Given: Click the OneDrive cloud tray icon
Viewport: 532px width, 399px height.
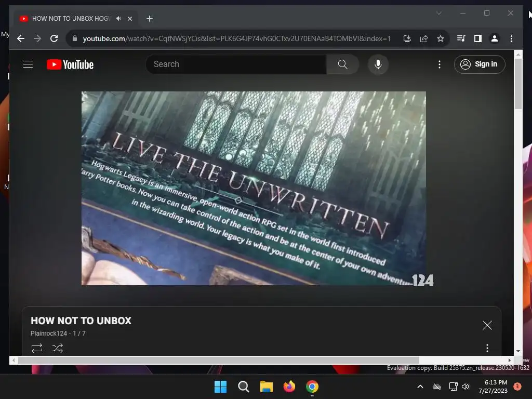Looking at the screenshot, I should pos(437,387).
